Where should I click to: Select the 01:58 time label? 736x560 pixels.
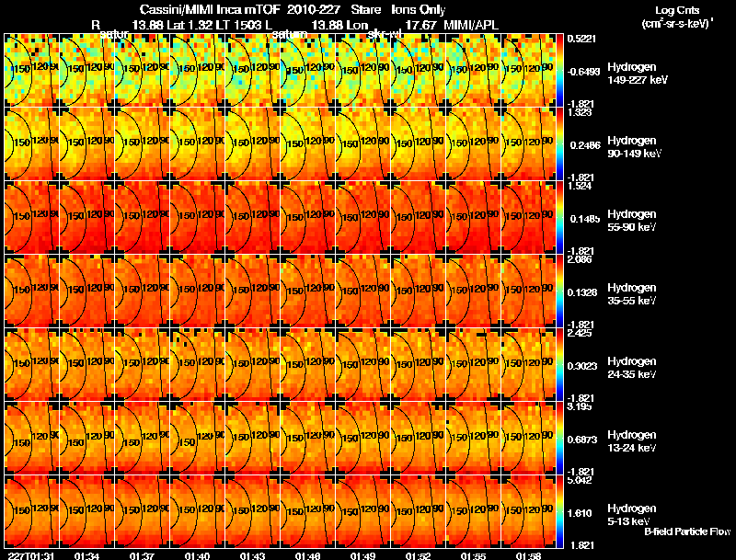coord(528,555)
